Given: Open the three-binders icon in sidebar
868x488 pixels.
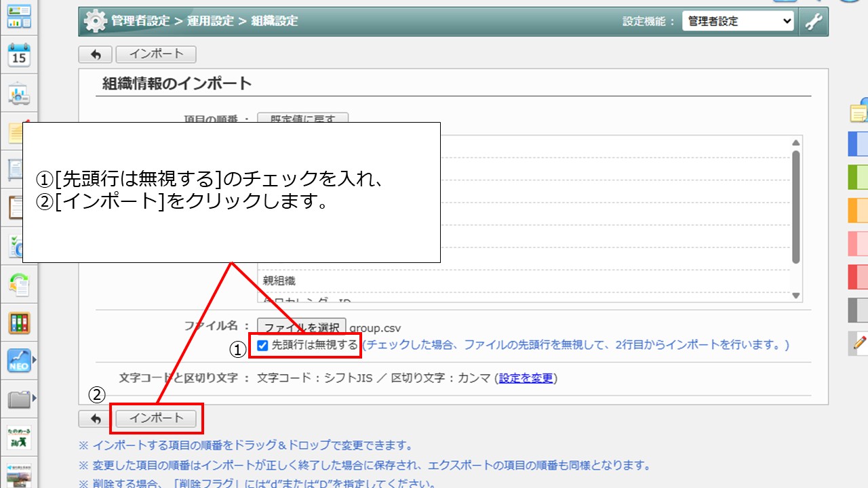Looking at the screenshot, I should 18,323.
